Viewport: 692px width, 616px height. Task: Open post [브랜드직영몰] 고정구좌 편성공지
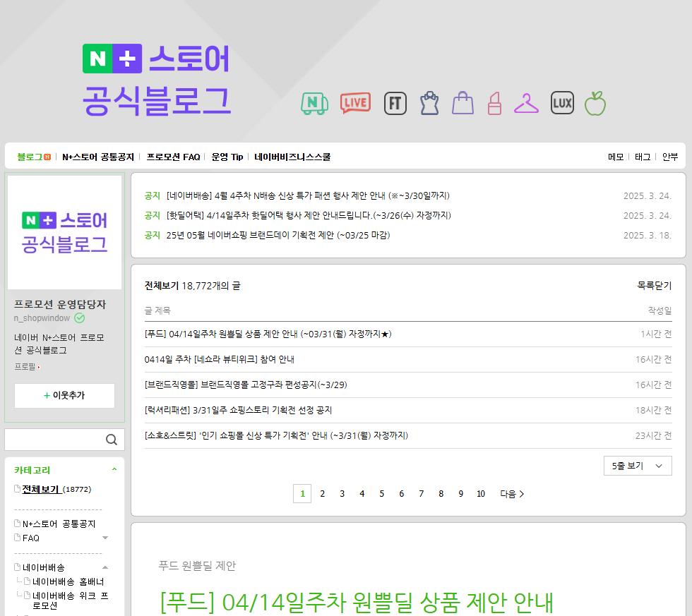point(246,385)
